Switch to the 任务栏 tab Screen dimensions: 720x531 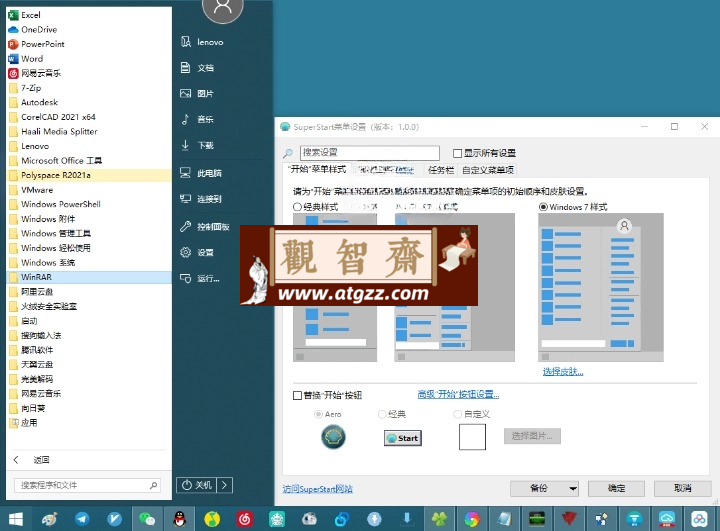point(440,170)
